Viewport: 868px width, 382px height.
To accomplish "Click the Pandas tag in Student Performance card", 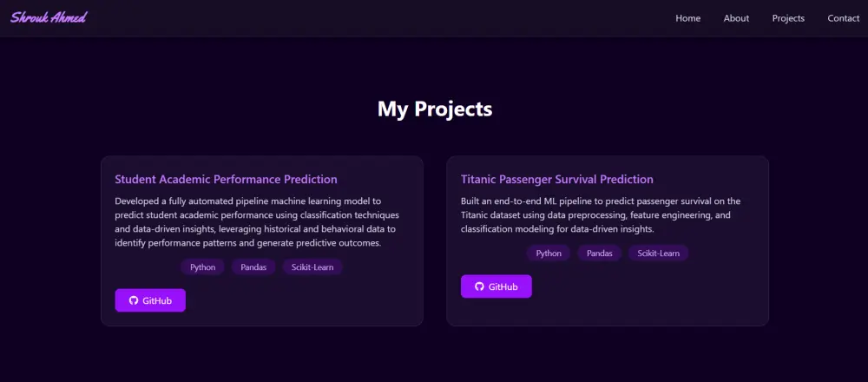I will tap(253, 267).
